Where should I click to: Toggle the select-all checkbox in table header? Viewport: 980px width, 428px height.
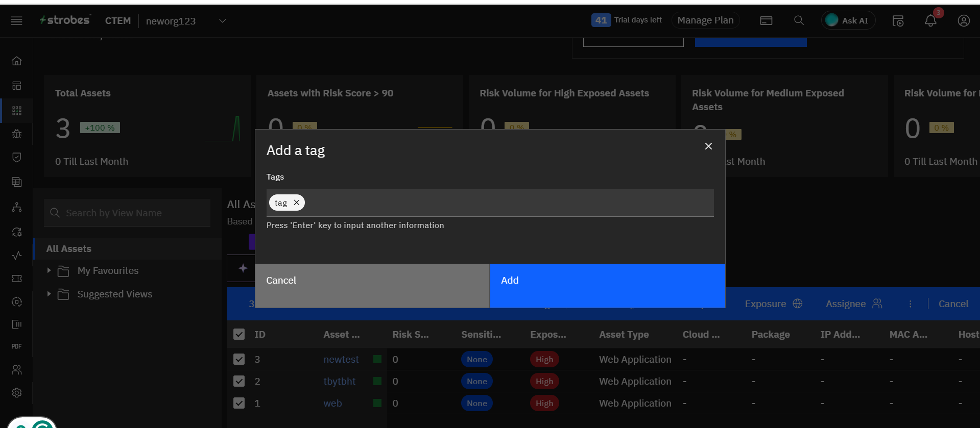click(x=239, y=334)
